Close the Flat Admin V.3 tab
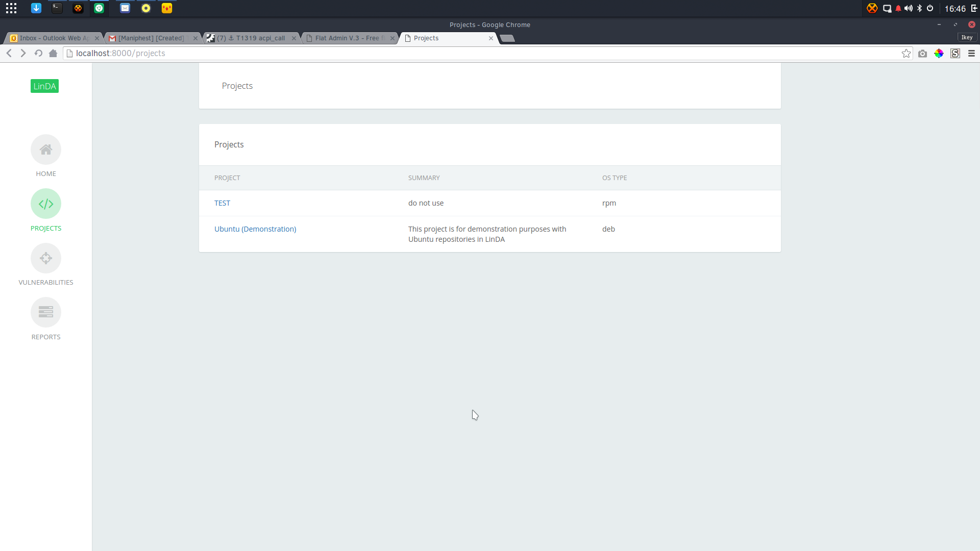 pos(393,38)
